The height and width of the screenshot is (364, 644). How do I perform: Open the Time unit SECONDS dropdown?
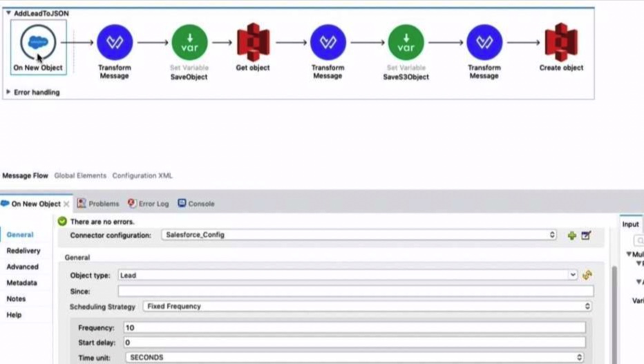pyautogui.click(x=355, y=357)
